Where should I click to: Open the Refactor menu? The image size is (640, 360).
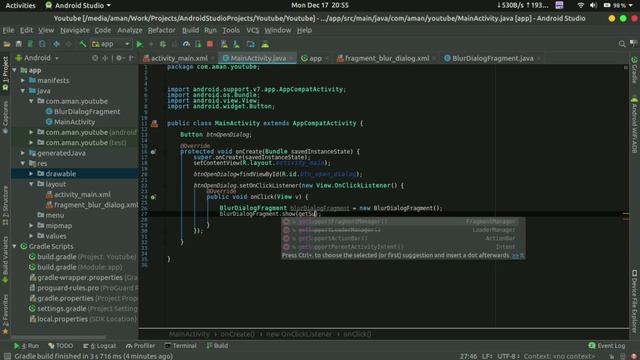[161, 30]
